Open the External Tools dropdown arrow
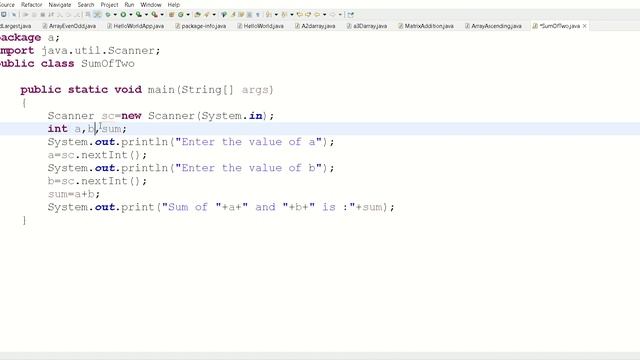 pos(162,15)
